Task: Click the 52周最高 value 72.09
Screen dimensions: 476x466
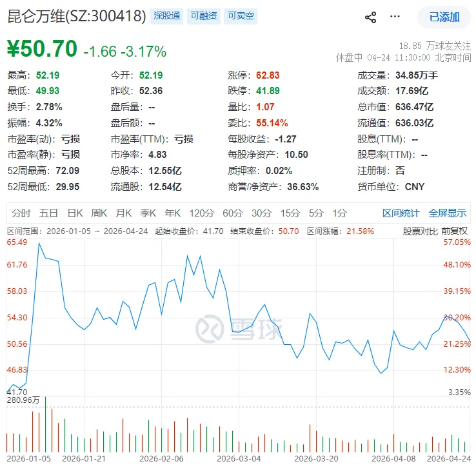Action: (67, 171)
